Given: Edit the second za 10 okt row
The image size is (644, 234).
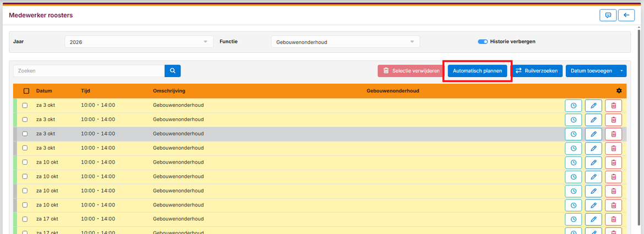Looking at the screenshot, I should pyautogui.click(x=593, y=177).
